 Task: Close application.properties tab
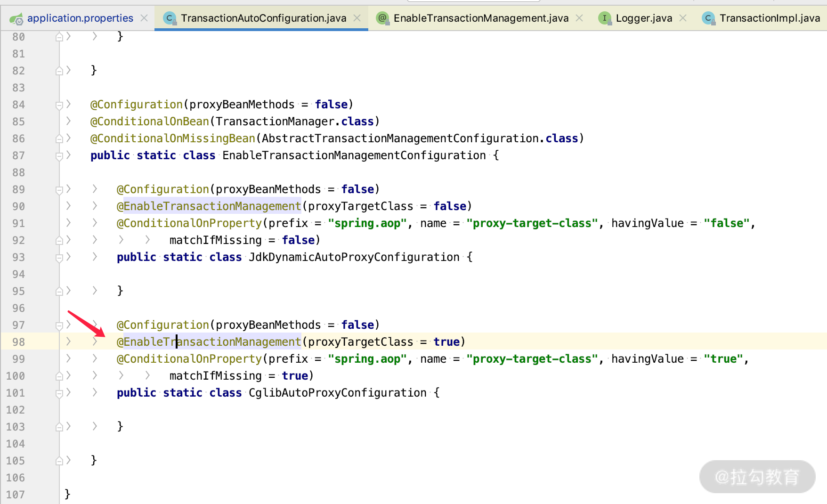[x=144, y=18]
